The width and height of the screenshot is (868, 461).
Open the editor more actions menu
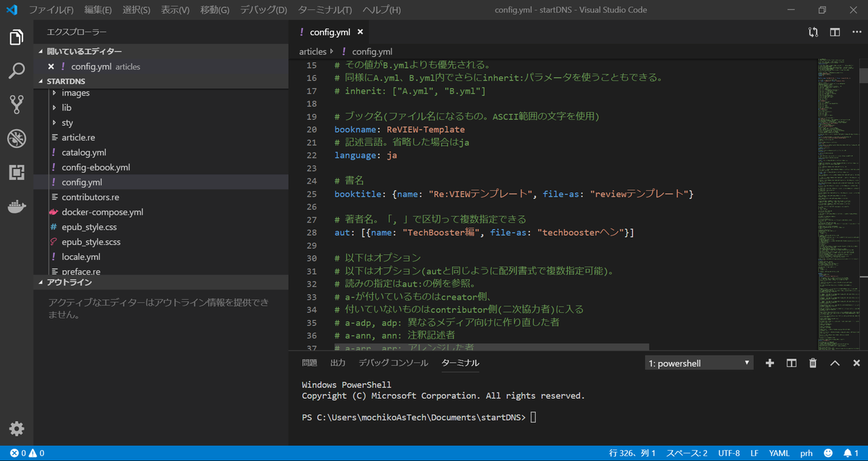[x=856, y=32]
